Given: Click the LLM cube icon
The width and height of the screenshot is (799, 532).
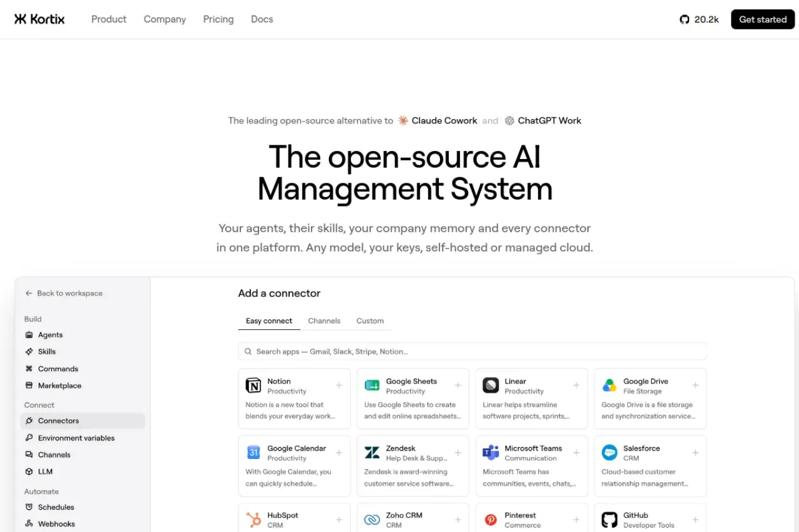Looking at the screenshot, I should click(x=29, y=472).
